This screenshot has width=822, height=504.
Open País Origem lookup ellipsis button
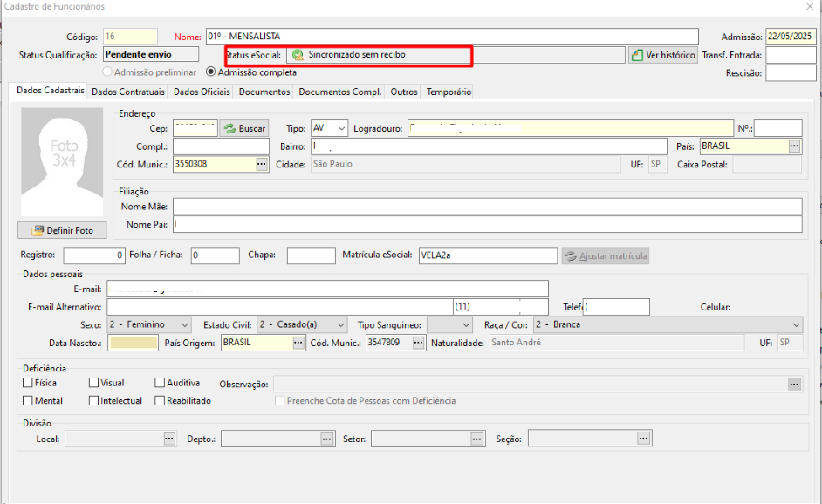[x=298, y=342]
